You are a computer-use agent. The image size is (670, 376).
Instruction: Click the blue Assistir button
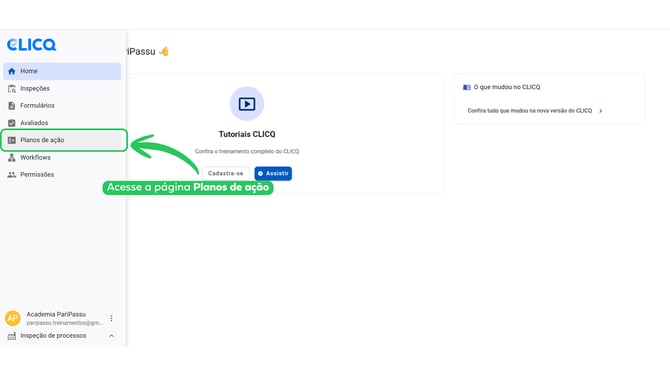273,173
